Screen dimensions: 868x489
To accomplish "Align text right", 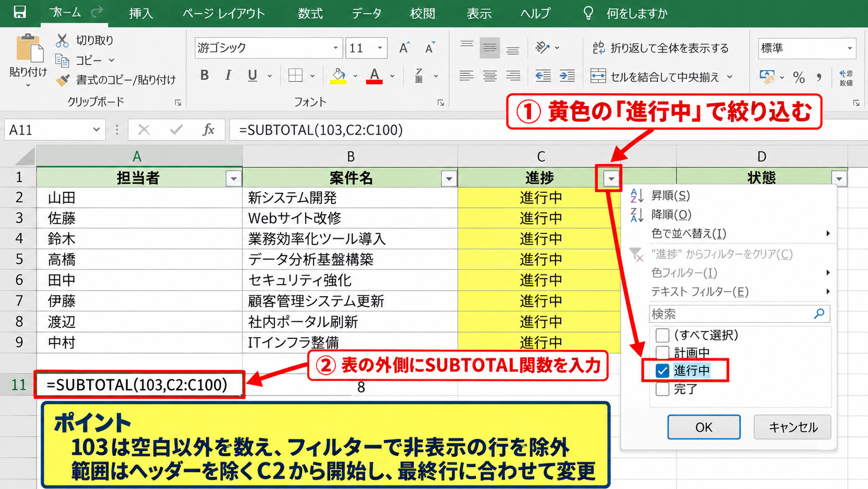I will click(x=513, y=76).
